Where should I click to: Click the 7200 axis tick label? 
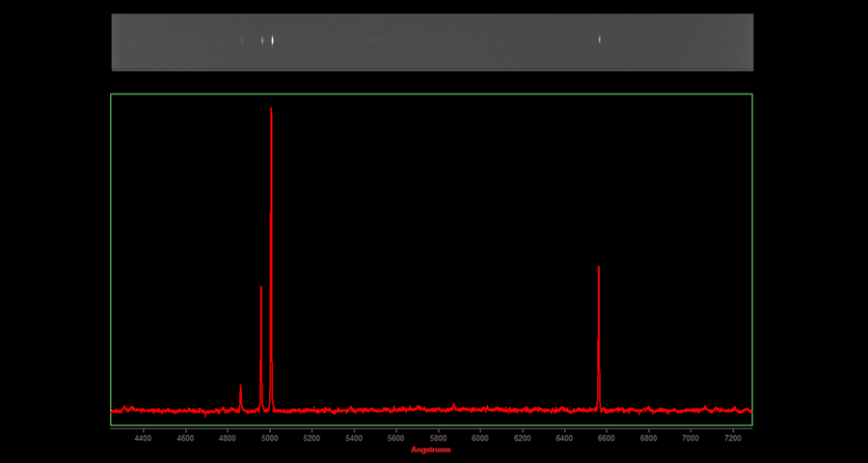point(733,438)
